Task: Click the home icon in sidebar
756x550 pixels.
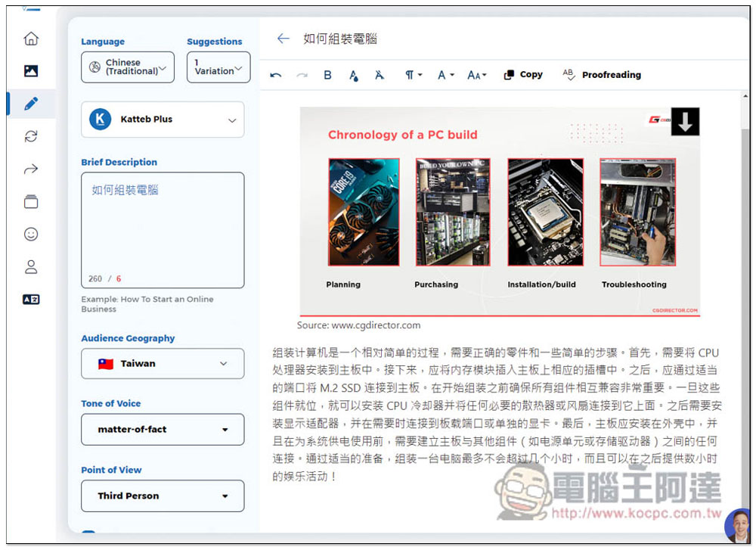Action: click(31, 39)
